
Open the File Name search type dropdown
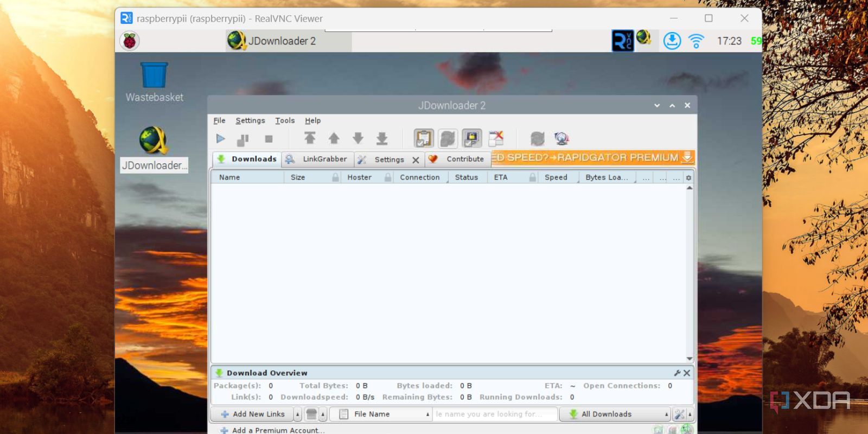(381, 414)
